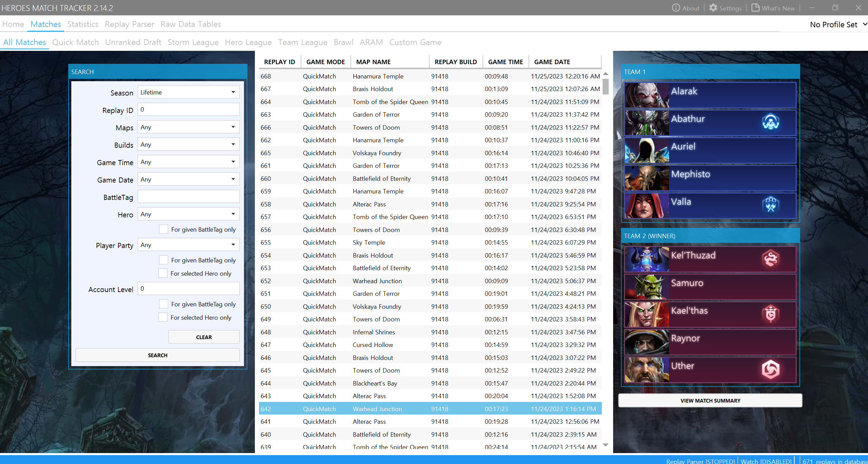Select replay 647 Cursed Hollow row

430,345
